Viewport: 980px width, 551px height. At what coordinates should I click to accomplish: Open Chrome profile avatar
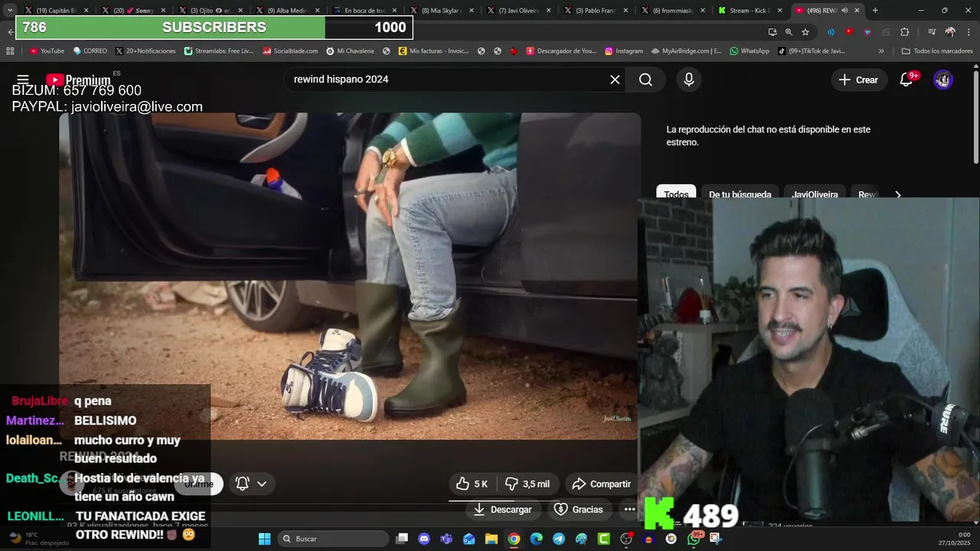(x=950, y=32)
